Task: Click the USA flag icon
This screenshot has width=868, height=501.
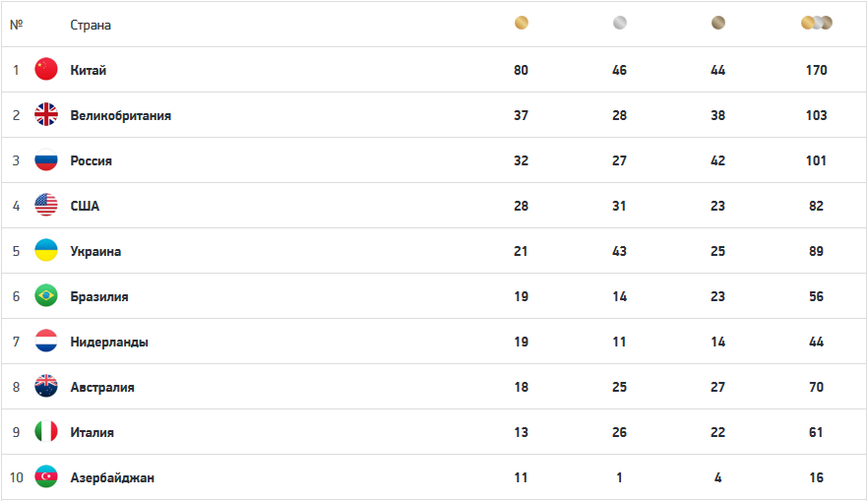Action: point(46,206)
